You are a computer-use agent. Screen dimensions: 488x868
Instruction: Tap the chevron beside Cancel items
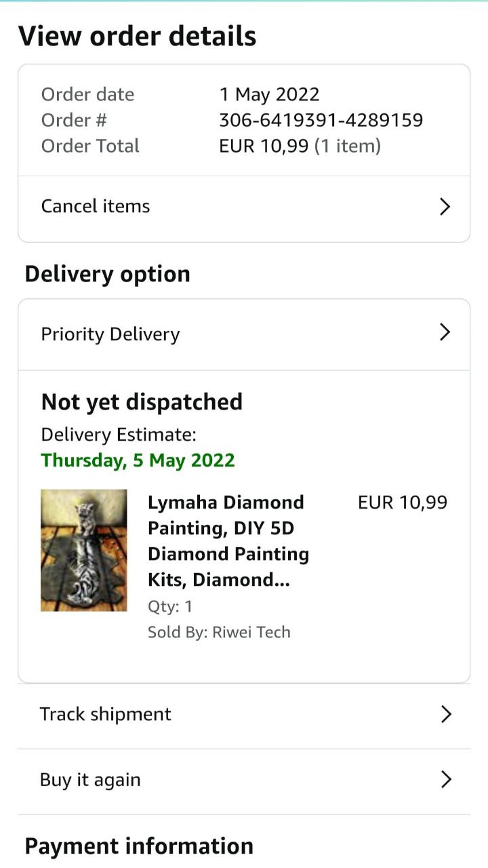point(445,207)
